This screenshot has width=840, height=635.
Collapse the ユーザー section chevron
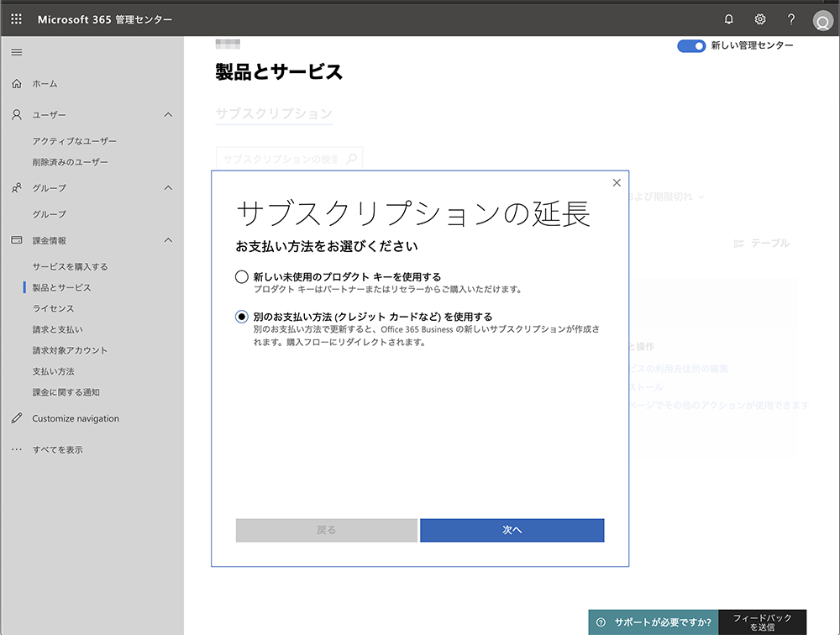[168, 115]
